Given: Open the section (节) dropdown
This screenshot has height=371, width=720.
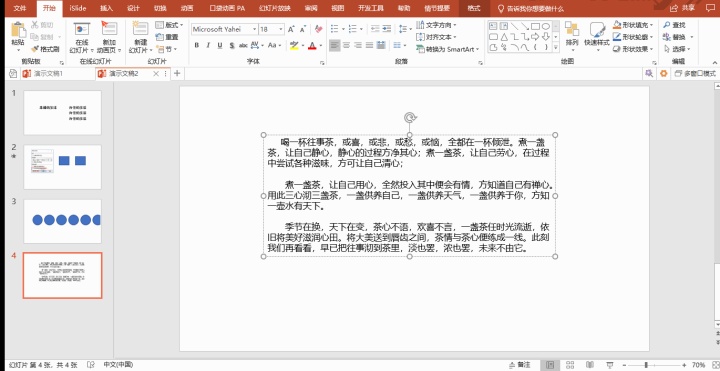Looking at the screenshot, I should [x=166, y=49].
